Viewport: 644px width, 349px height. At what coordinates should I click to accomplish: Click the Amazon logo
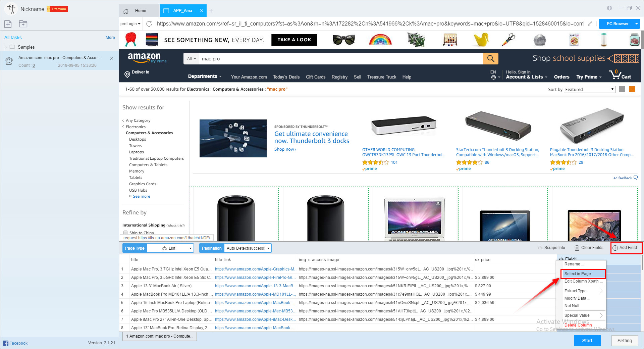coord(144,57)
